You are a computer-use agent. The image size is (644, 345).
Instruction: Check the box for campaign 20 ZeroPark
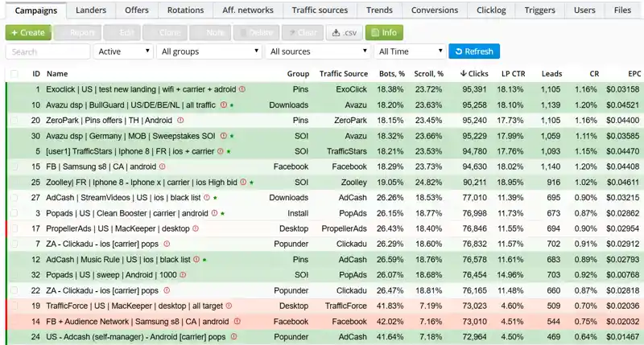(x=14, y=120)
